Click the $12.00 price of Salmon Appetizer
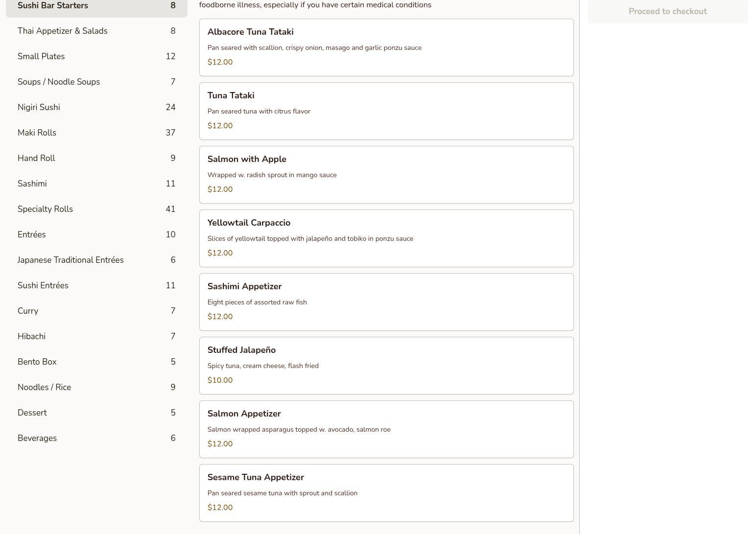Image resolution: width=756 pixels, height=534 pixels. pos(220,444)
